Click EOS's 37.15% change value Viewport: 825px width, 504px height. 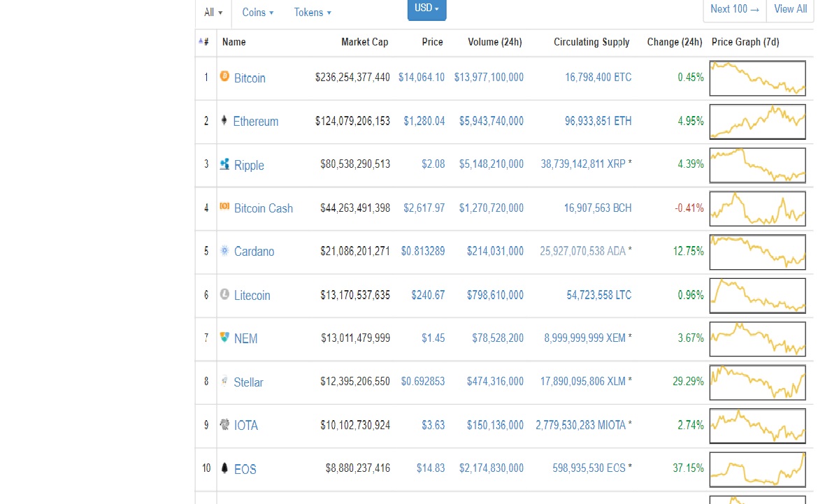[x=688, y=468]
